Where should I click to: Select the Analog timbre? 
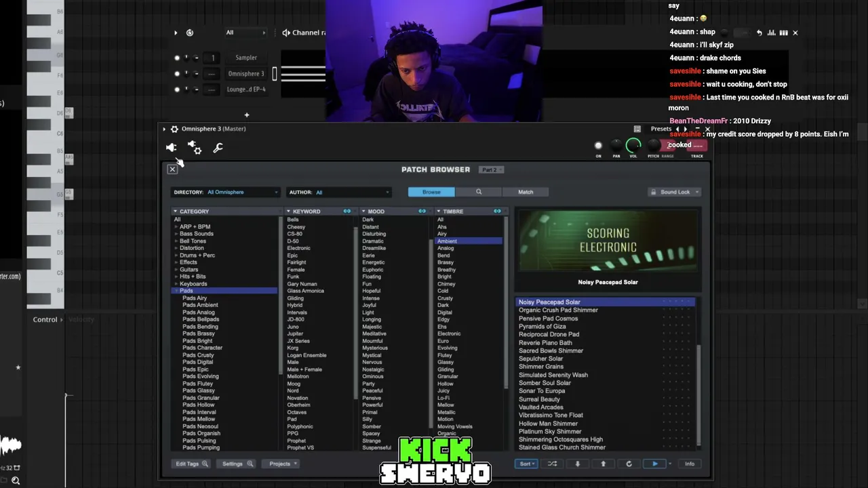pos(446,248)
